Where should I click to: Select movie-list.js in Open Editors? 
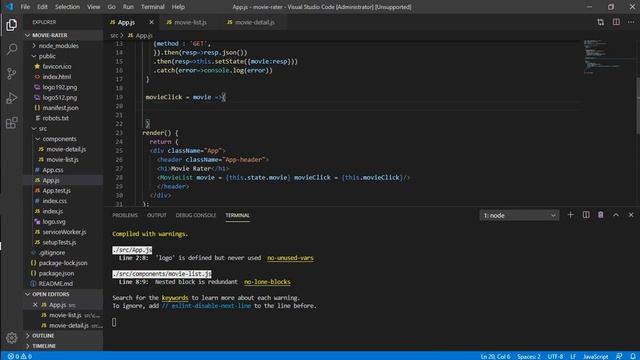65,315
